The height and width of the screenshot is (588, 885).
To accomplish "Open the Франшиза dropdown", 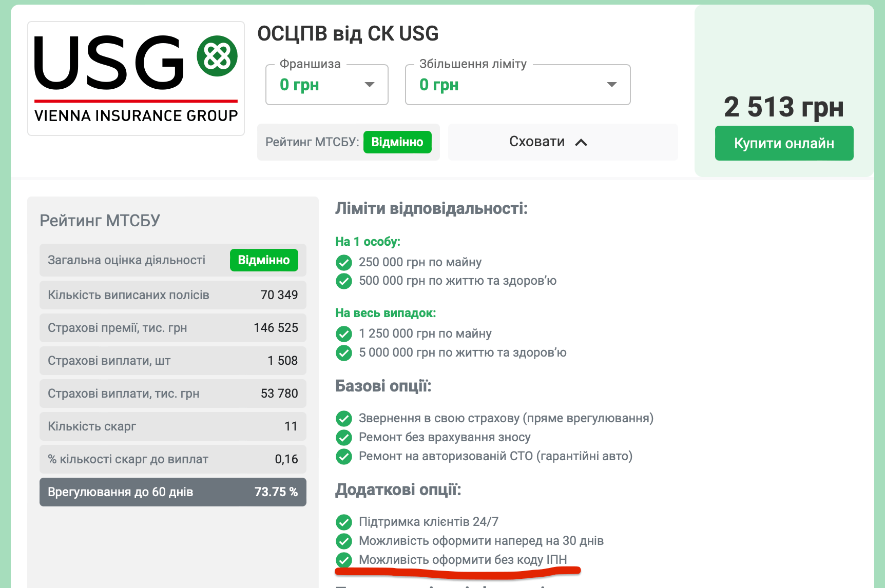I will (327, 85).
